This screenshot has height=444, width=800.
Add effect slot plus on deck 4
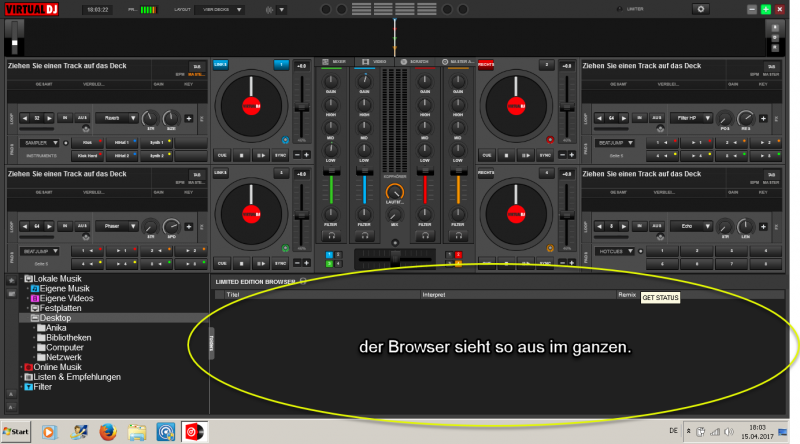pyautogui.click(x=763, y=226)
